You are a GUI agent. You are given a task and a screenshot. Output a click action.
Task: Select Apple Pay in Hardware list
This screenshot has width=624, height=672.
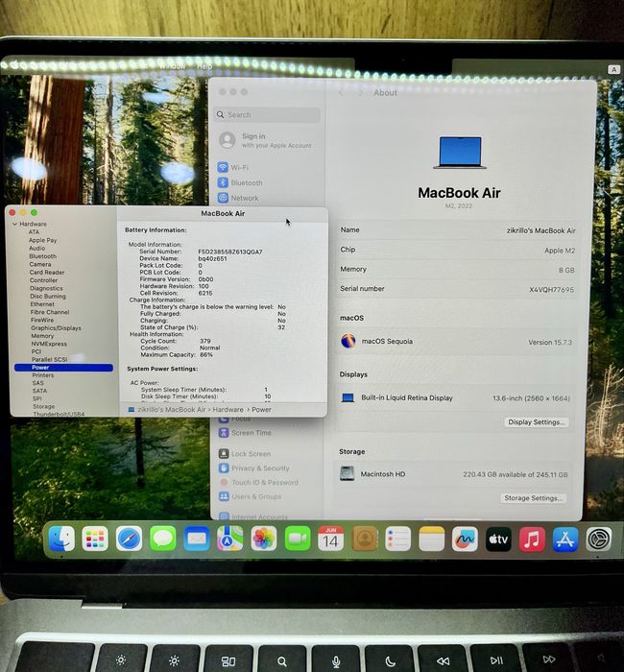(x=42, y=240)
